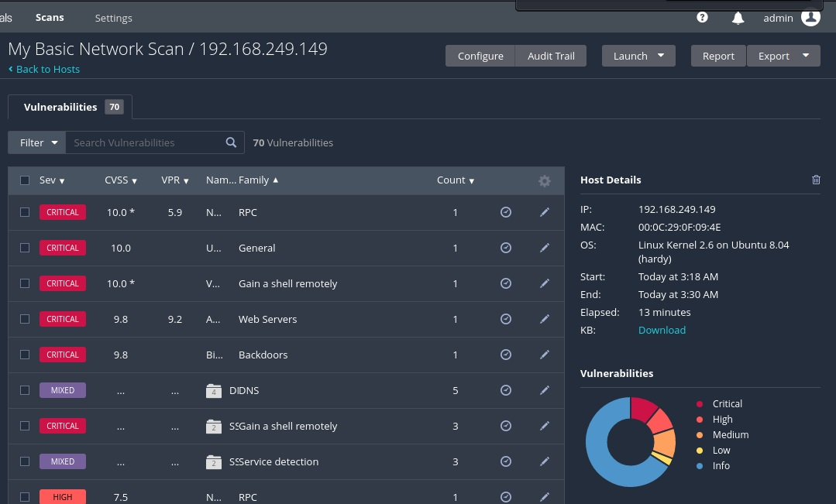Edit the count 3 Gain a shell remotely row with pencil
The width and height of the screenshot is (836, 504).
(545, 426)
